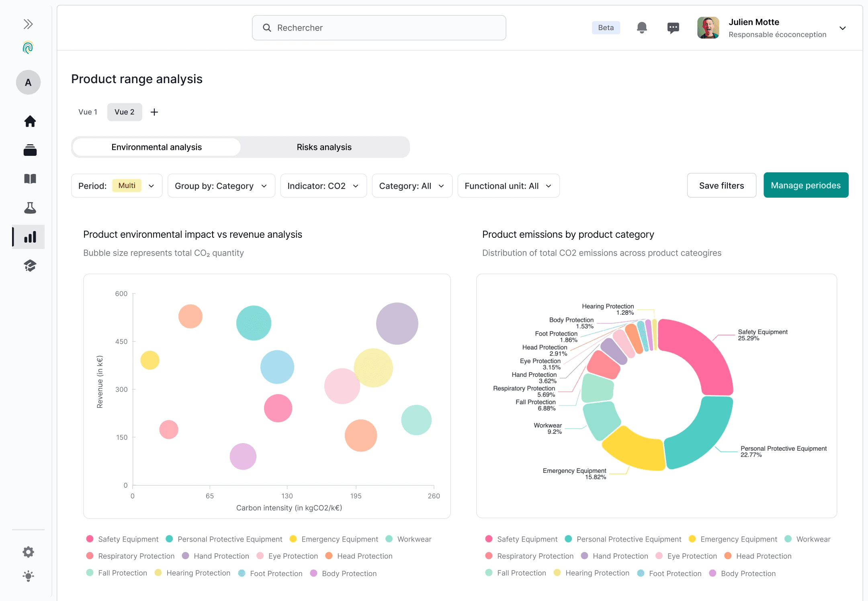Expand the Julien Motte profile menu chevron
The height and width of the screenshot is (601, 868).
click(842, 28)
